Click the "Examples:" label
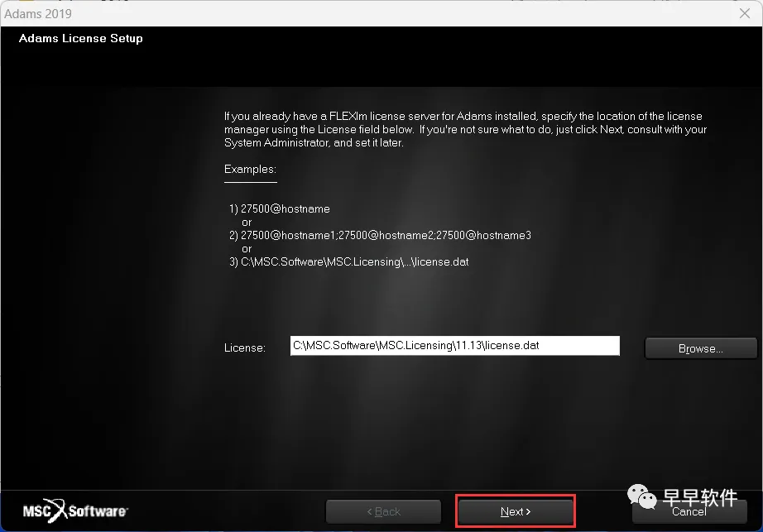The image size is (763, 532). click(250, 170)
